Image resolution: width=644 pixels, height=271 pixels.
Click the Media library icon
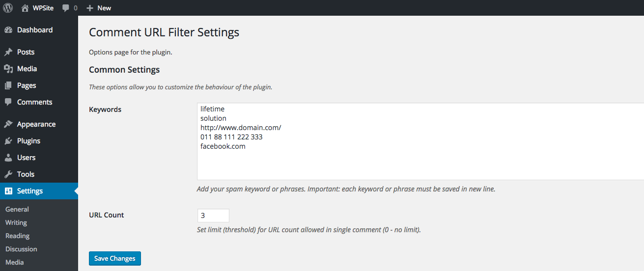tap(8, 69)
